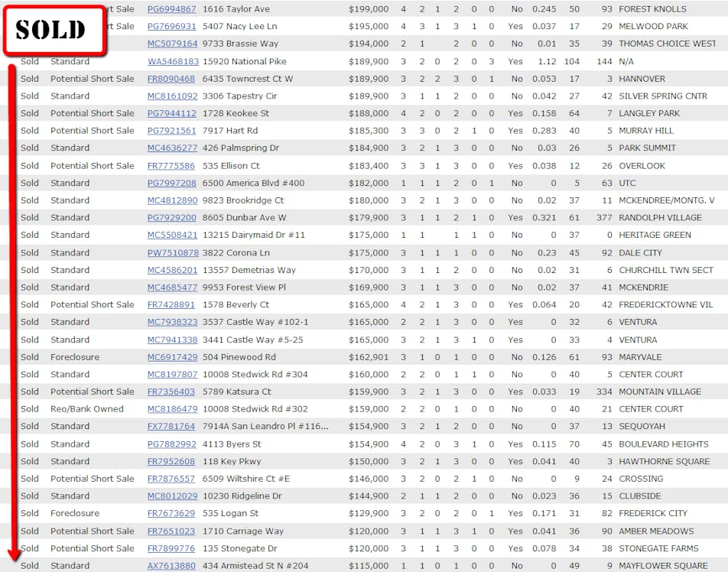
Task: Click subdivision HAWTHORNE SQUARE
Action: coord(664,462)
